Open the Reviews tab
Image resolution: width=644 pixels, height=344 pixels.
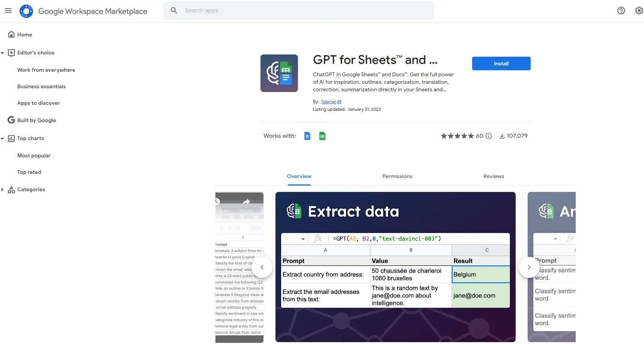tap(494, 176)
